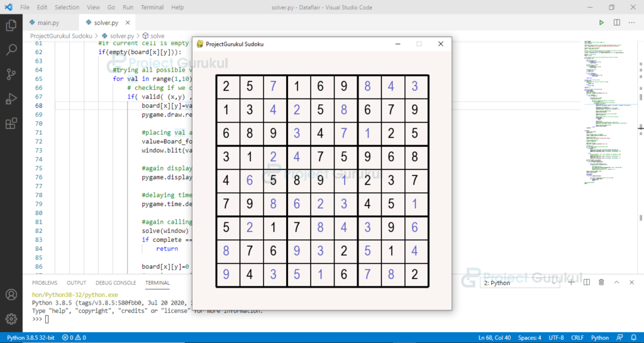Viewport: 644px width, 343px height.
Task: Run Python file with green play icon
Action: pos(601,23)
